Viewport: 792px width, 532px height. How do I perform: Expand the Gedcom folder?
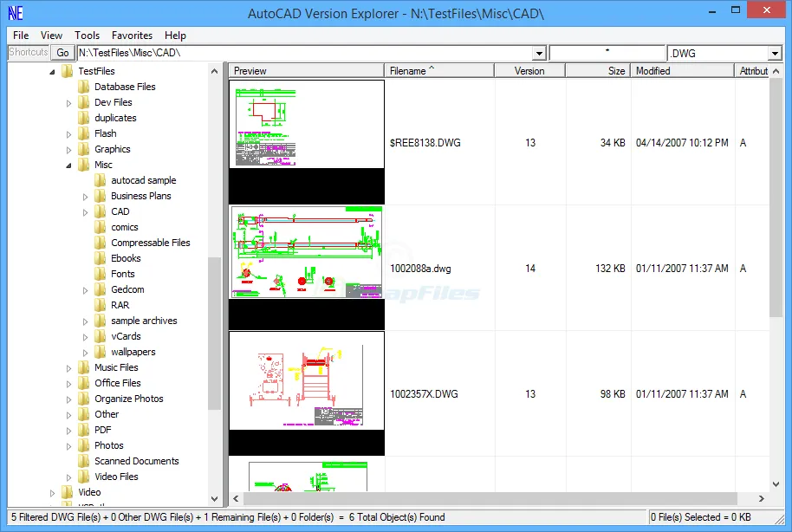coord(86,290)
